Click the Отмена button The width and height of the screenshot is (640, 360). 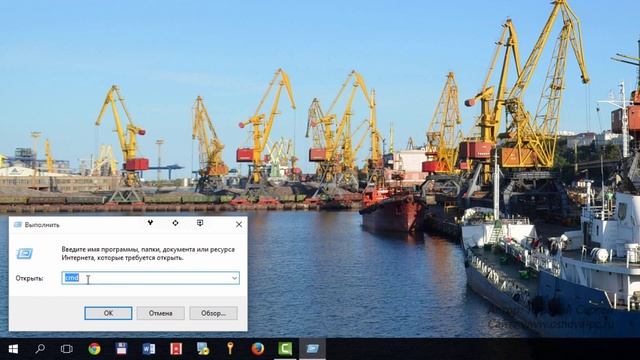coord(160,313)
